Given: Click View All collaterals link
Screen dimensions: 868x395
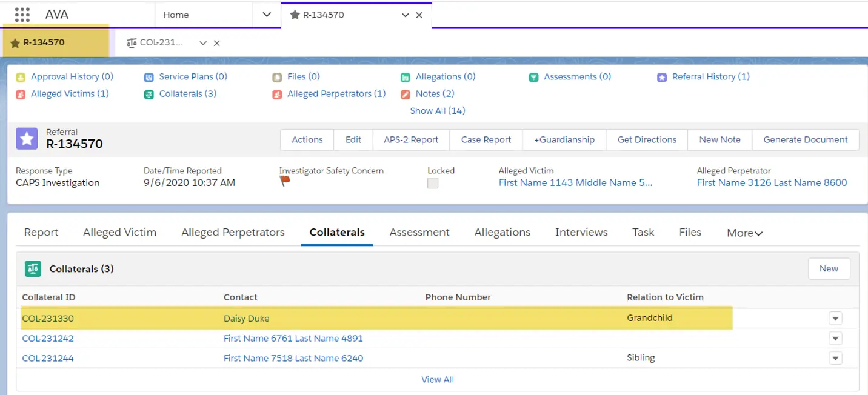Looking at the screenshot, I should tap(438, 380).
